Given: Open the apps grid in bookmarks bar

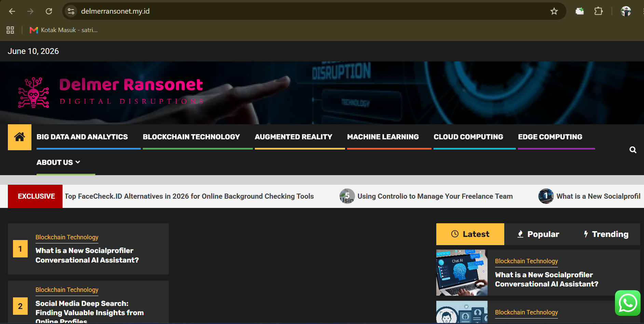Looking at the screenshot, I should click(10, 30).
